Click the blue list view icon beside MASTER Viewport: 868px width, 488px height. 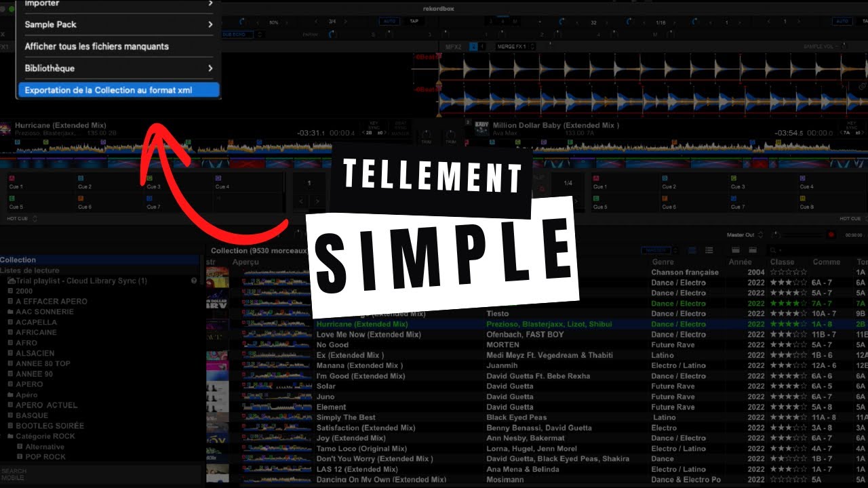[x=692, y=251]
